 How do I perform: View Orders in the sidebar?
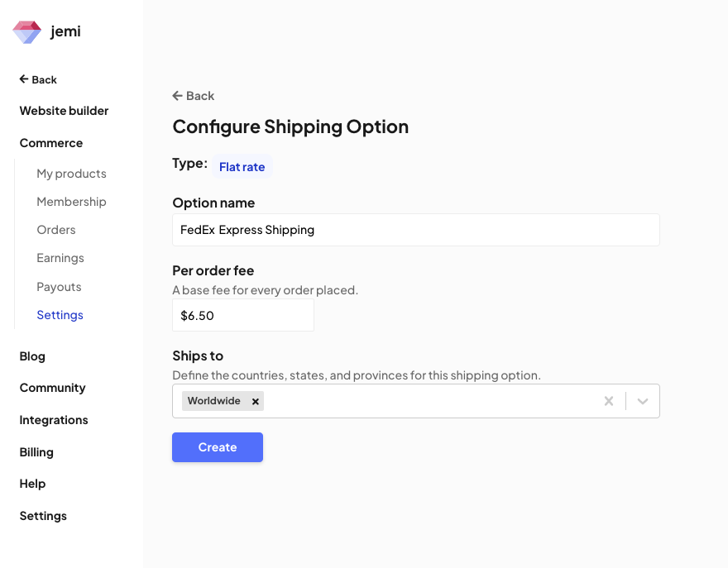click(x=56, y=230)
